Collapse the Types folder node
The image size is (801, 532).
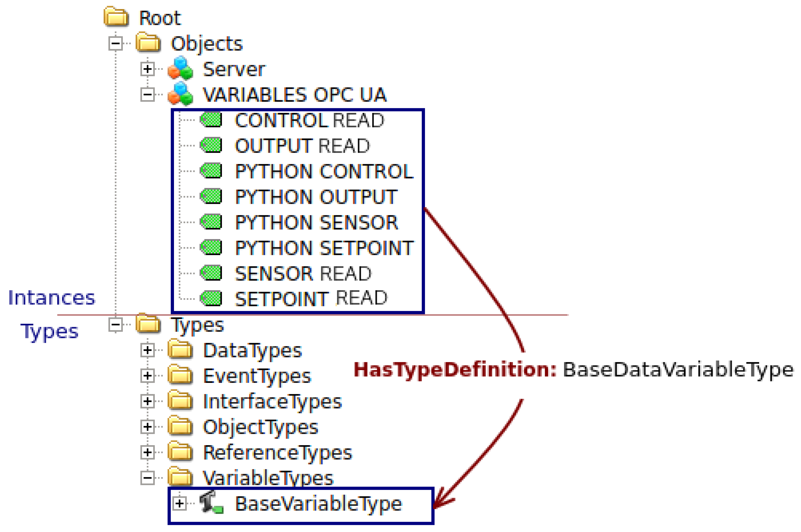coord(115,324)
